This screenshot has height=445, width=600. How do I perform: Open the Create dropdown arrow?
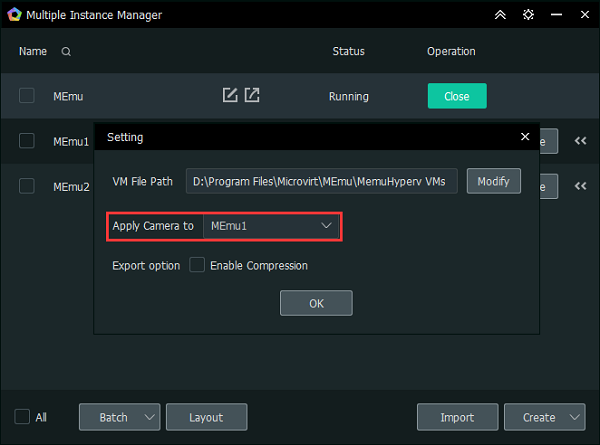pos(575,417)
